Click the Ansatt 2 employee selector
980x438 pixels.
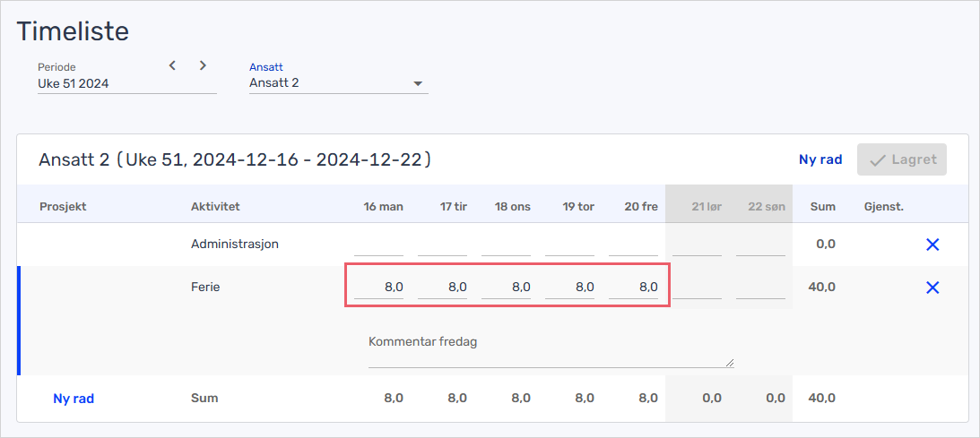(x=339, y=82)
